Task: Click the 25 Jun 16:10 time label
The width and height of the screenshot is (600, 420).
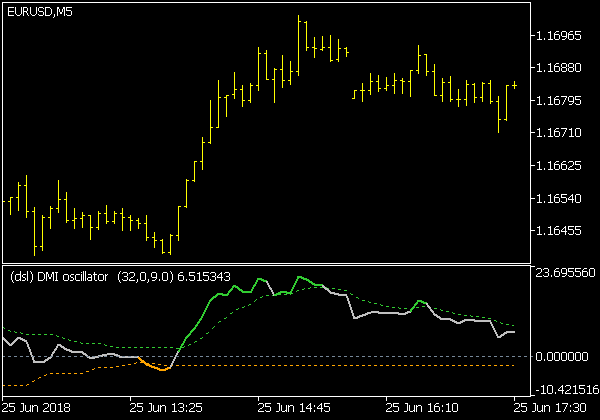Action: click(x=422, y=407)
